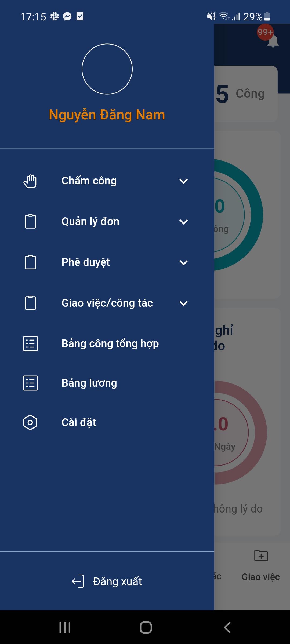Expand the Phê duyệt chevron
Screen dimensions: 290x644
(184, 263)
